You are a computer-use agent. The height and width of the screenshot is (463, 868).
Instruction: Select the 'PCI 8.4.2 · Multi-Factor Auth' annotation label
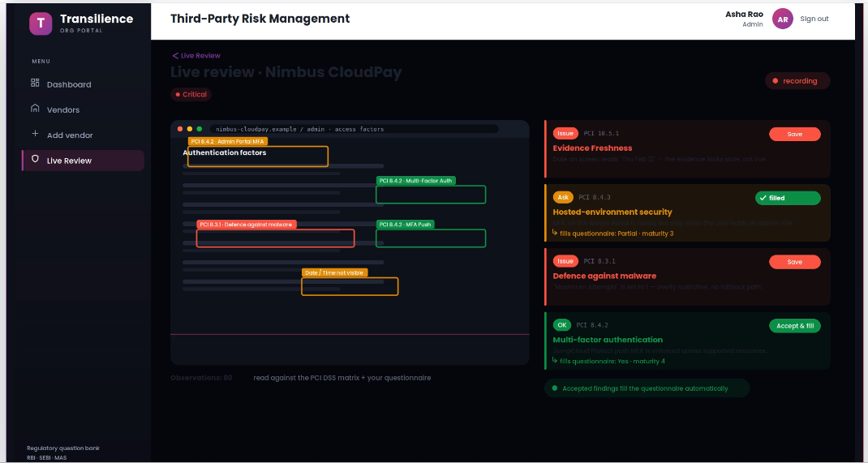click(415, 180)
